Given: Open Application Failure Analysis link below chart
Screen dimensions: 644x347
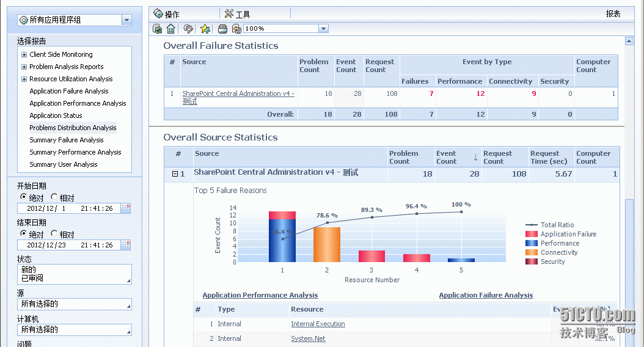Looking at the screenshot, I should point(486,295).
